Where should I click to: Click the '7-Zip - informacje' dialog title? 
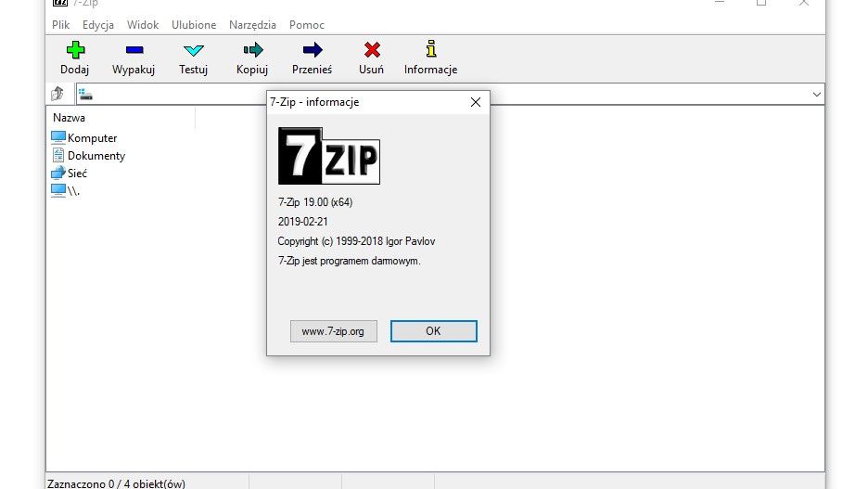314,102
